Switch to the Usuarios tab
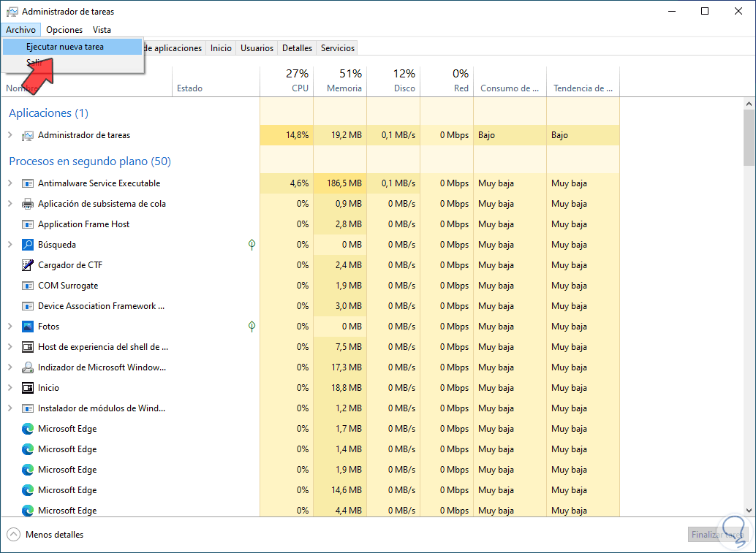This screenshot has height=553, width=756. [257, 48]
